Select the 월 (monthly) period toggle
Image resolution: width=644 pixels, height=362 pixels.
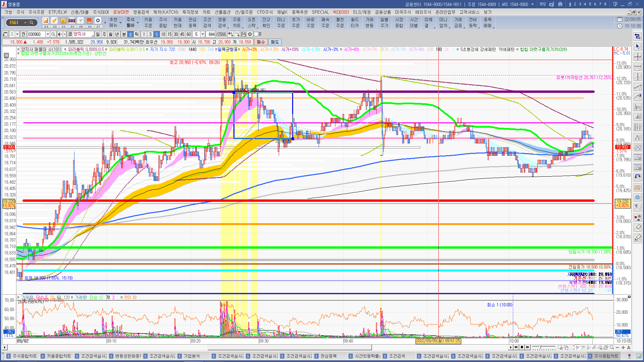click(111, 34)
